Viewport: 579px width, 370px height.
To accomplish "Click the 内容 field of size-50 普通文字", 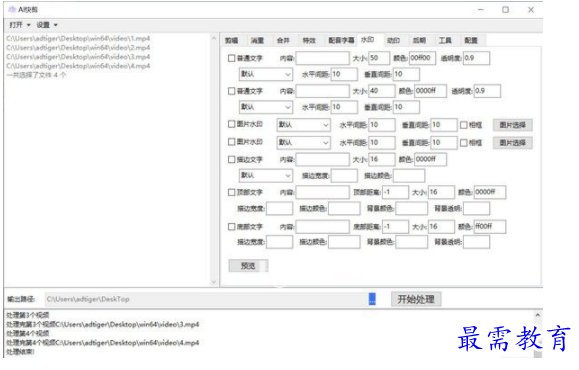I will coord(322,58).
